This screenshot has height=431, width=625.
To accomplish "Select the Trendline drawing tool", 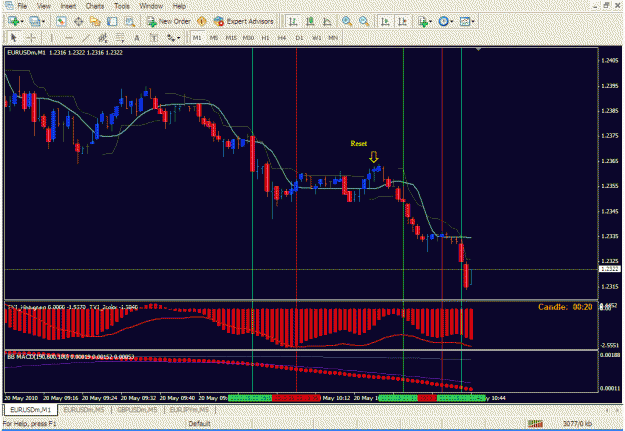I will (x=86, y=38).
